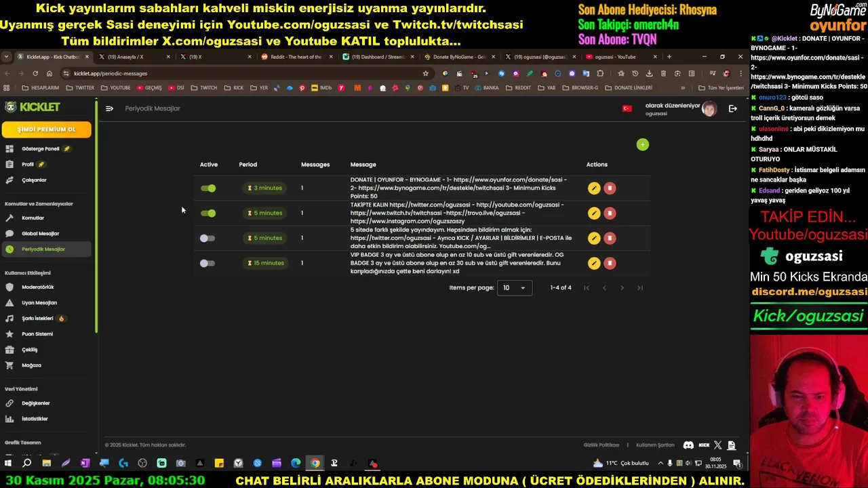
Task: Collapse the Kicklet sidebar menu icon
Action: (109, 108)
